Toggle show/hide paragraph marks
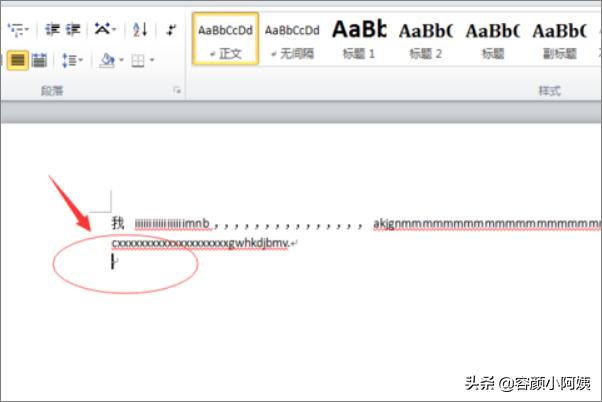Image resolution: width=602 pixels, height=402 pixels. 172,30
